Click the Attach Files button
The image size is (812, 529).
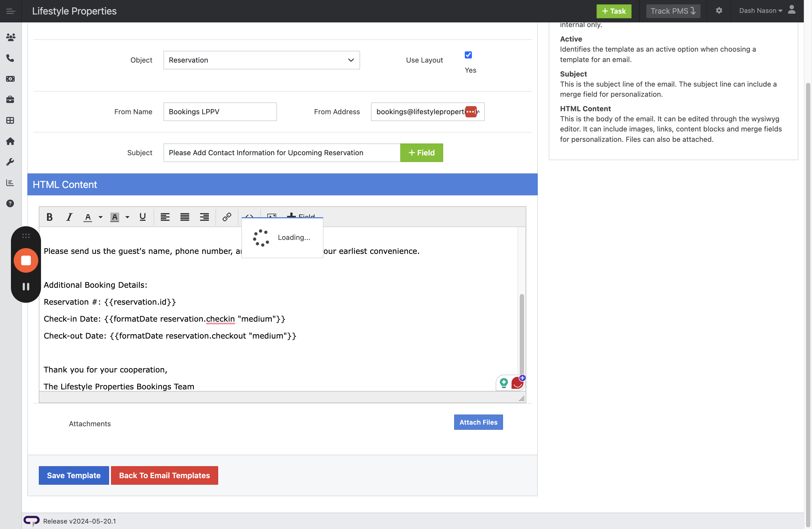tap(478, 422)
